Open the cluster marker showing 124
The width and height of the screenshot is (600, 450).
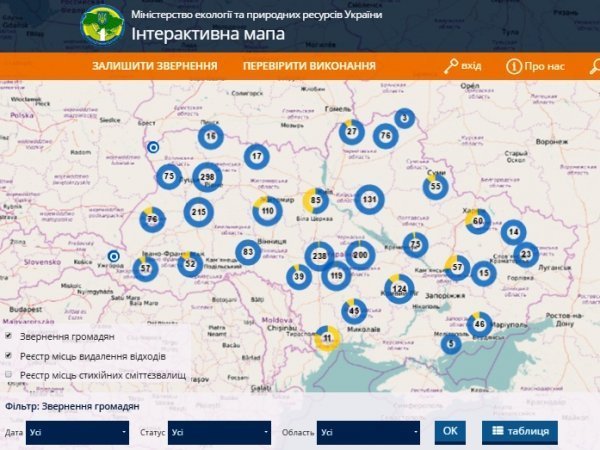tap(399, 289)
